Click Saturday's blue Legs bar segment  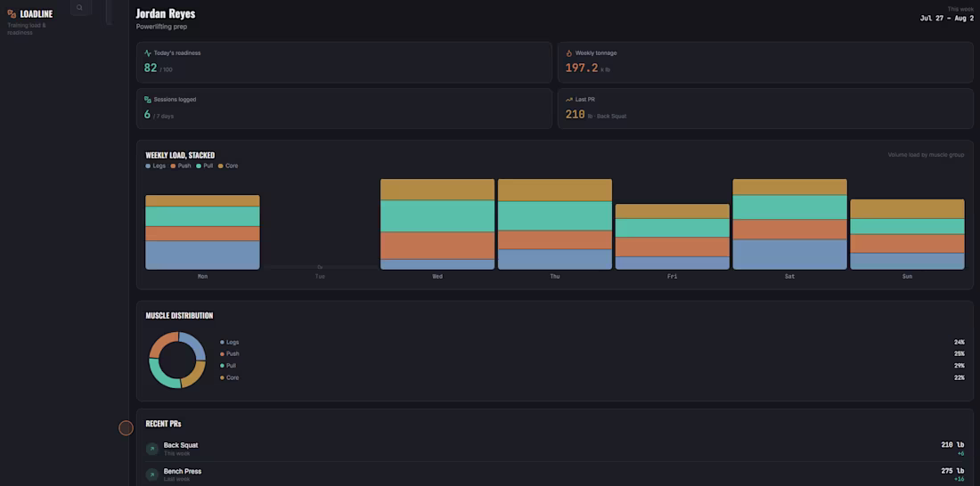click(790, 255)
